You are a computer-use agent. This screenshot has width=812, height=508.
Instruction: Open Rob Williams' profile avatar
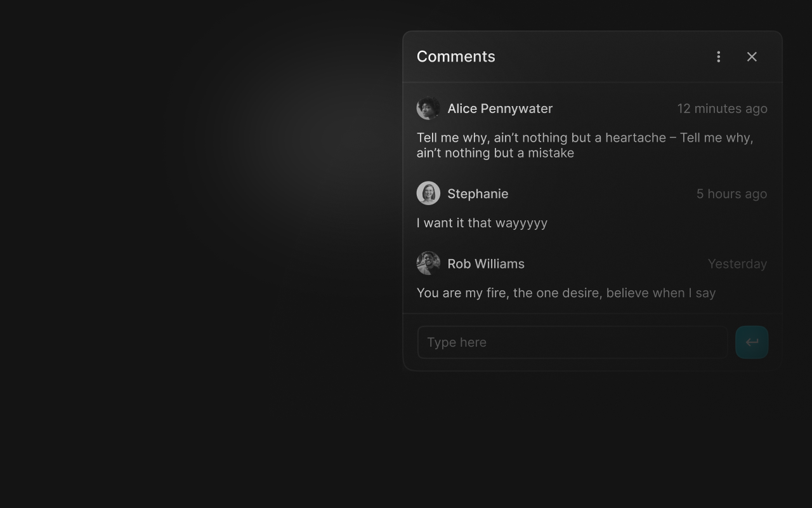pyautogui.click(x=428, y=263)
